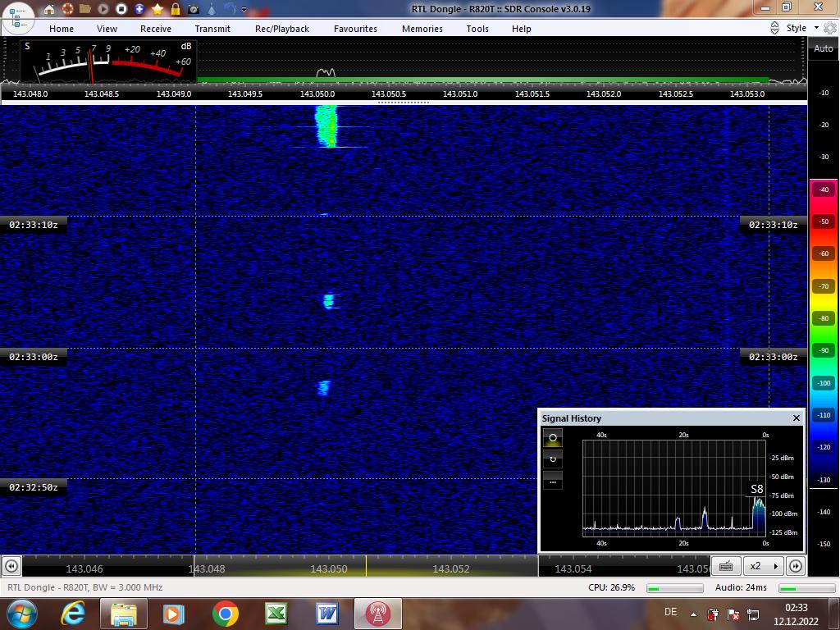
Task: Switch to the Transmit tab
Action: coord(212,29)
